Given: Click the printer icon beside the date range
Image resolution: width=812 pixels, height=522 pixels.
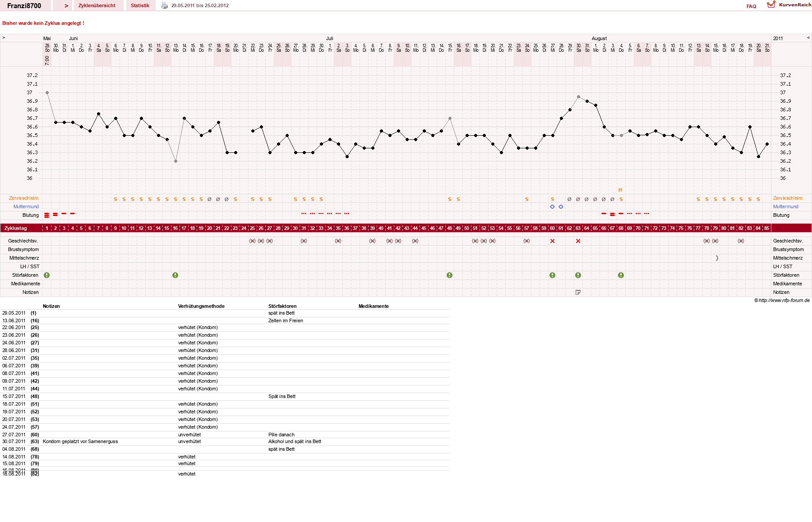Looking at the screenshot, I should pyautogui.click(x=165, y=5).
